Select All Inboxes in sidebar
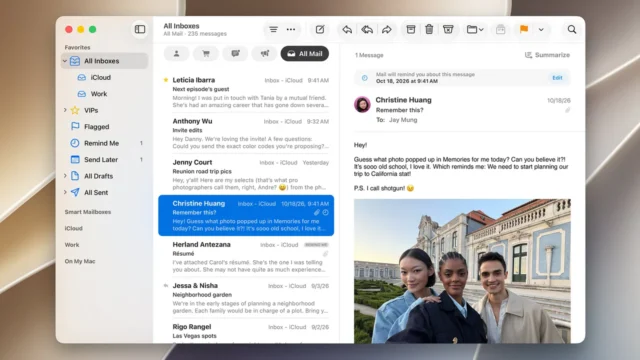This screenshot has width=640, height=360. (x=104, y=61)
